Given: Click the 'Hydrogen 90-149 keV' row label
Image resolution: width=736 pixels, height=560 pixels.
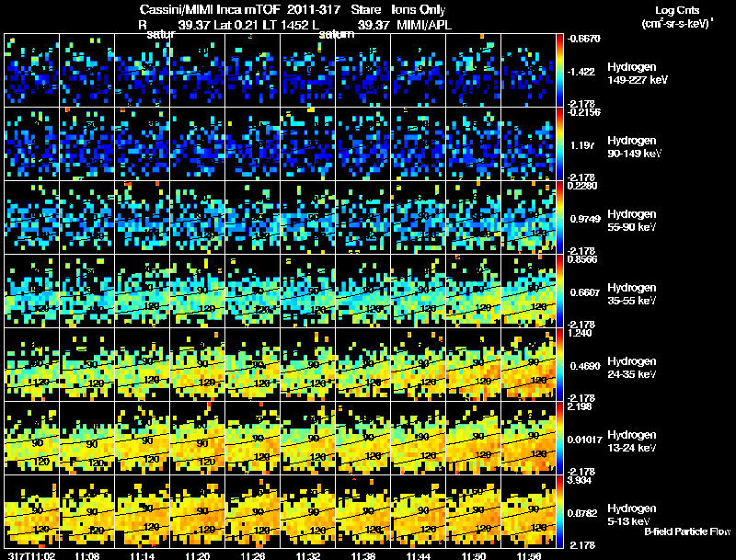Looking at the screenshot, I should coord(635,147).
